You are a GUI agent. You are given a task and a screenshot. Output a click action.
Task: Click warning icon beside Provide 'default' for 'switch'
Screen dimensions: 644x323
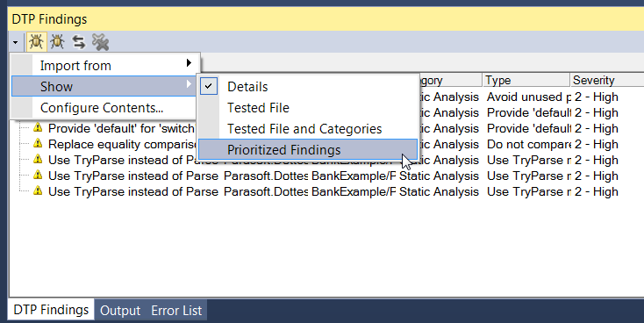tap(38, 128)
